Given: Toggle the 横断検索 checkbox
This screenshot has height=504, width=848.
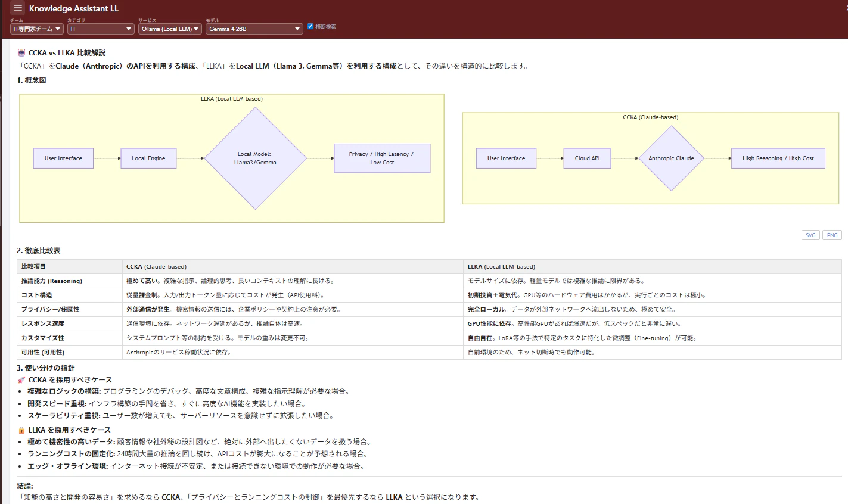Looking at the screenshot, I should pyautogui.click(x=310, y=26).
